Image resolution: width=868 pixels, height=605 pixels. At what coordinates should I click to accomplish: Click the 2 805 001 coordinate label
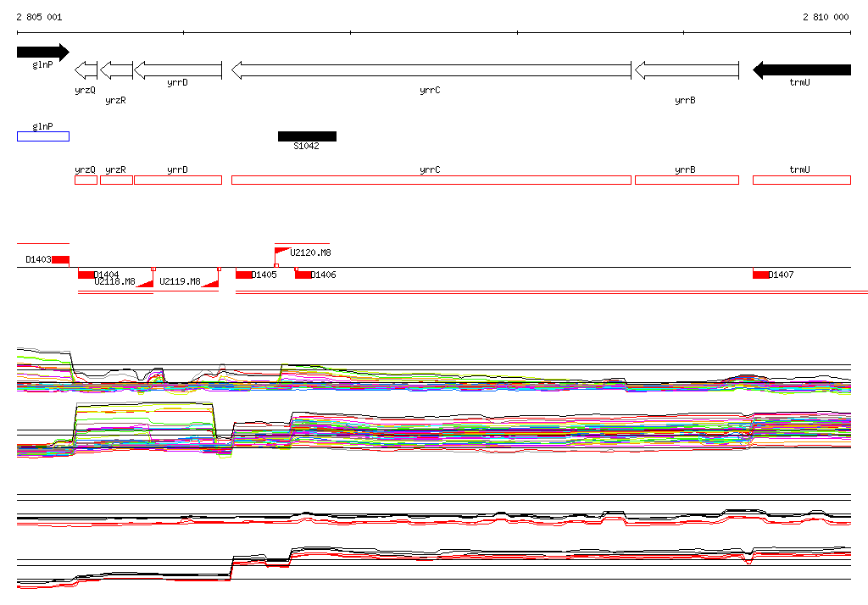click(x=39, y=17)
